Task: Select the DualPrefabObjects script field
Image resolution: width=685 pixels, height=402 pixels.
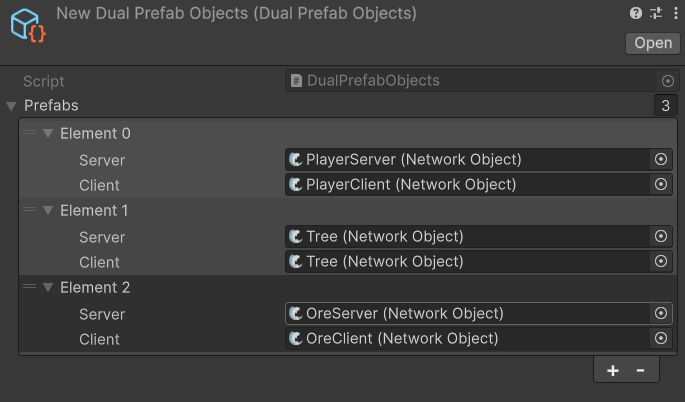Action: [x=470, y=81]
